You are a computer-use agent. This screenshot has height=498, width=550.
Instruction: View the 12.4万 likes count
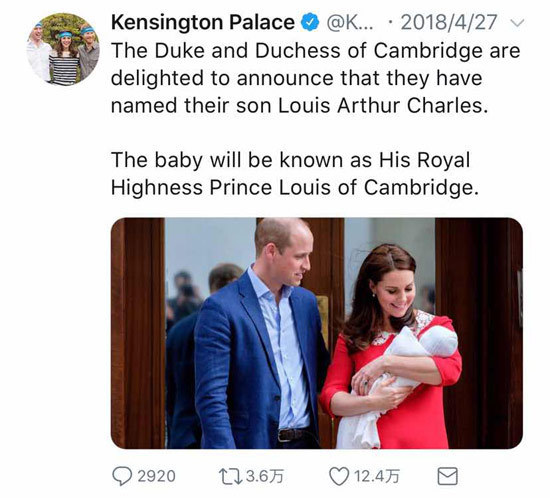[376, 476]
